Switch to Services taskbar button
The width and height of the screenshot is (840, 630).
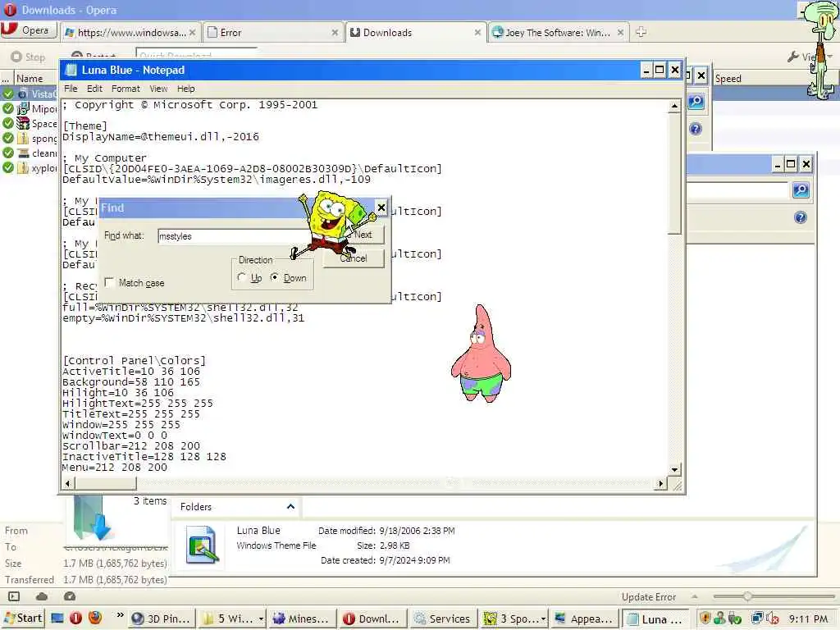tap(443, 619)
